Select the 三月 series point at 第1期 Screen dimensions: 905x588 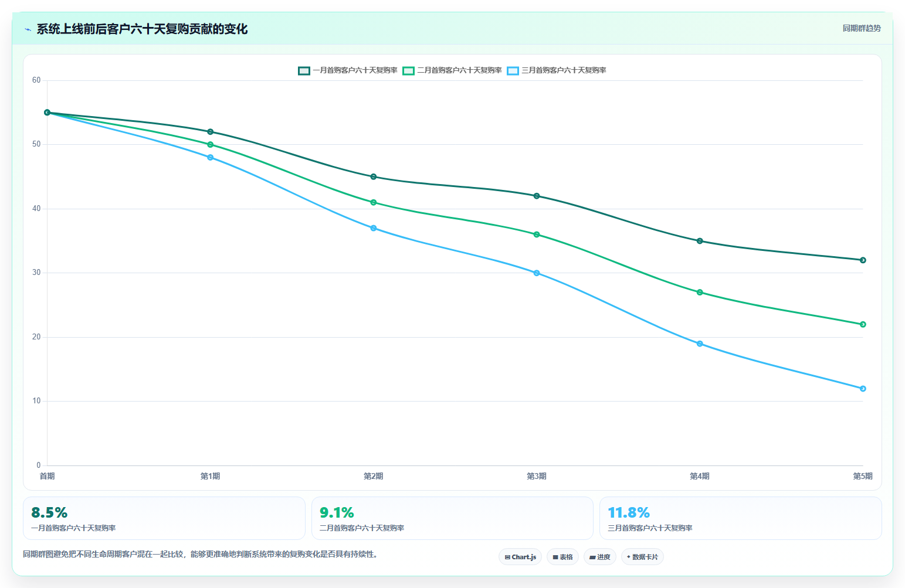tap(211, 158)
